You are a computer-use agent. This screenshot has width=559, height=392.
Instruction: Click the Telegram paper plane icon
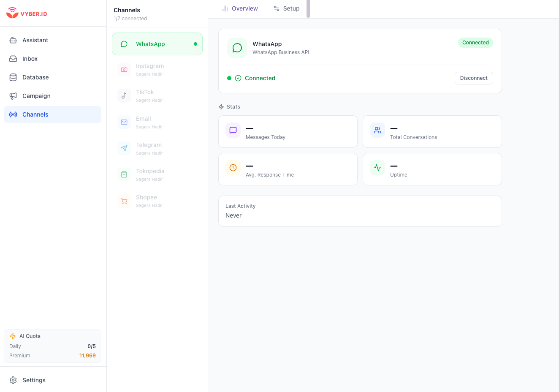[124, 148]
